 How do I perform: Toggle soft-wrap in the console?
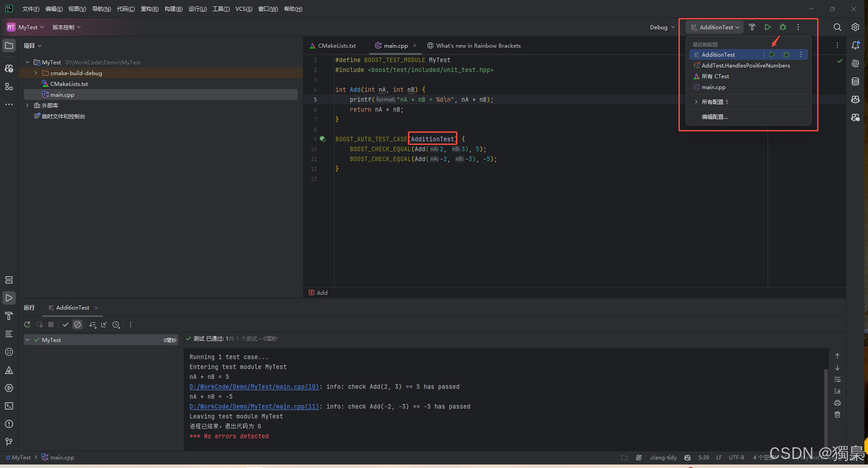(837, 379)
